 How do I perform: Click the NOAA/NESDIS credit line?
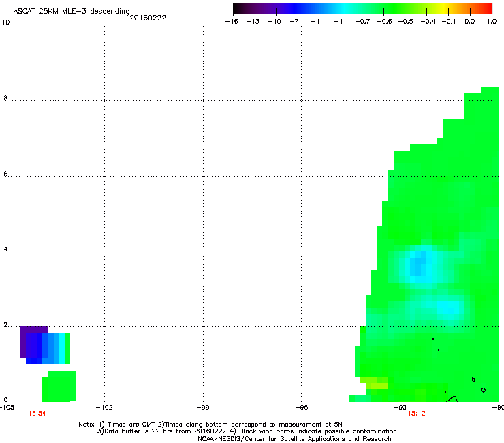coord(294,439)
